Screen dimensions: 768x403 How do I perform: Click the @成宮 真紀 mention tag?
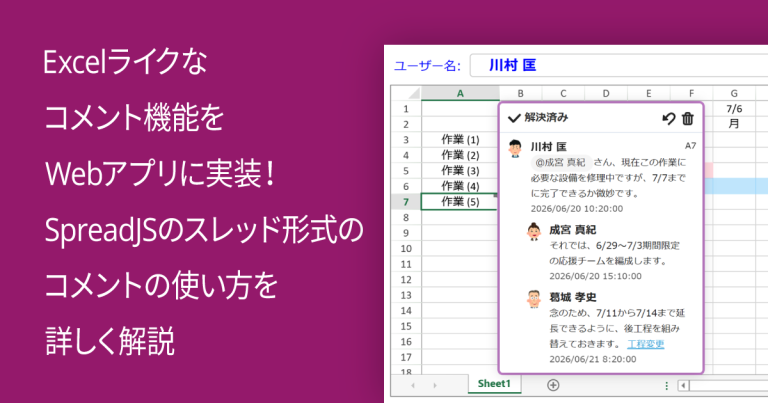pos(560,162)
